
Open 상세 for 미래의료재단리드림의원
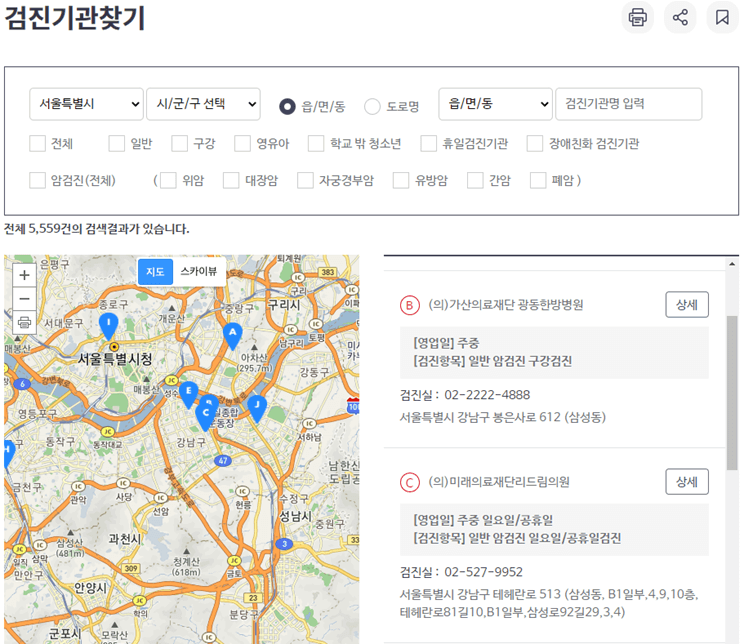(687, 482)
